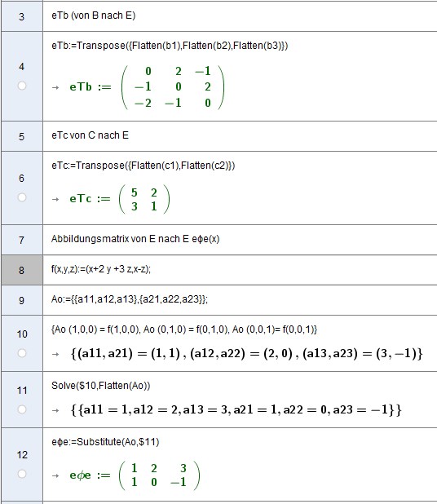
Task: Click the arrow before the eTb output
Action: click(x=55, y=87)
